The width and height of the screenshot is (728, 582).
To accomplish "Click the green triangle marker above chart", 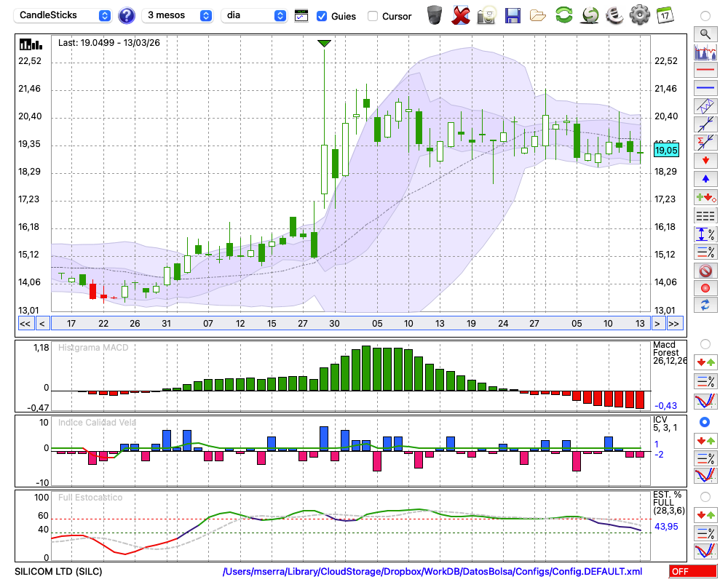I will click(x=325, y=44).
